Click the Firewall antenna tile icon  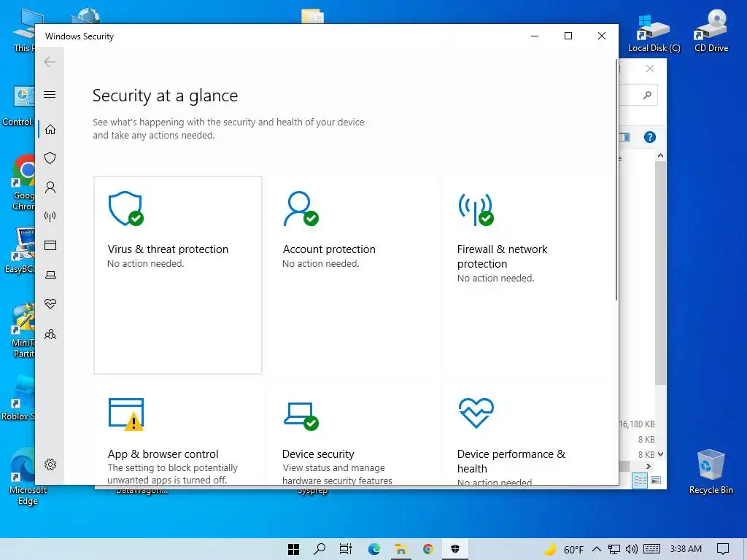tap(476, 209)
